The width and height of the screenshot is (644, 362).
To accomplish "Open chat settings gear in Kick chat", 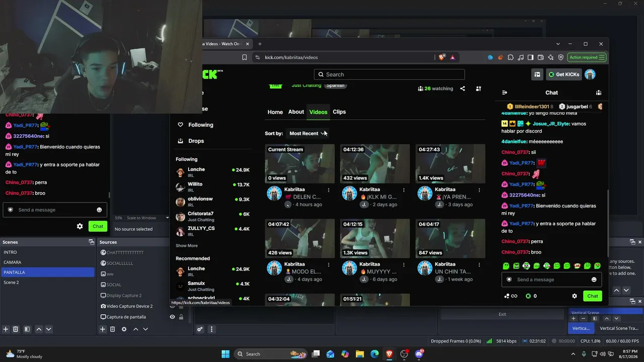I will click(575, 296).
